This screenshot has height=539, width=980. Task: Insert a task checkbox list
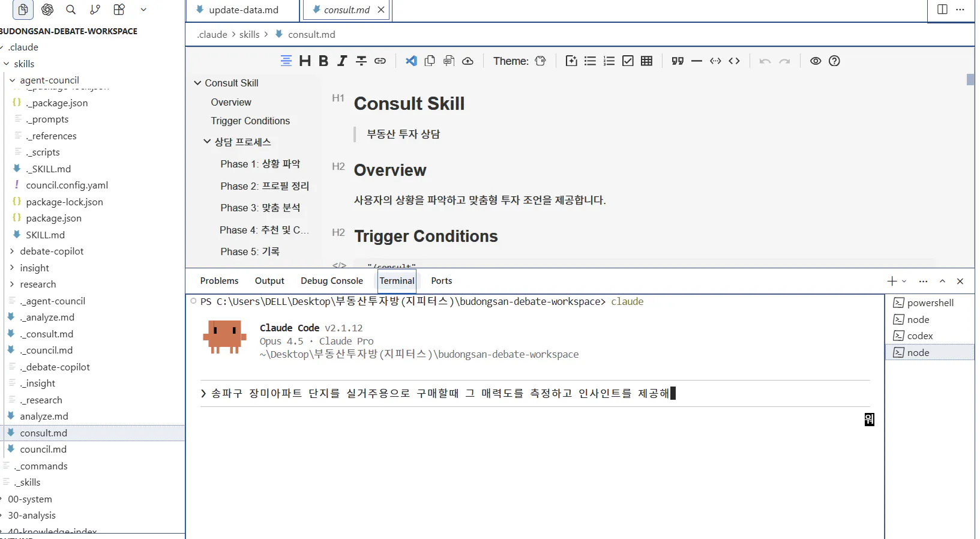pos(628,61)
